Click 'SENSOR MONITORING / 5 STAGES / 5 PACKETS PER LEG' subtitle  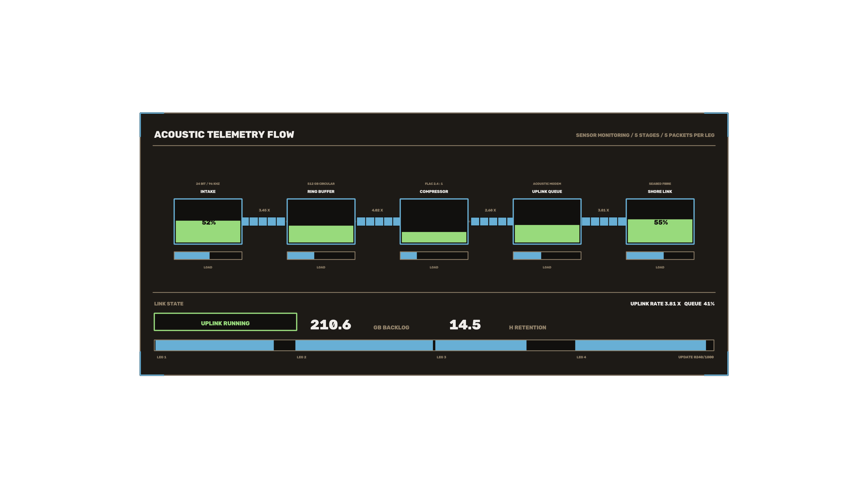point(645,135)
